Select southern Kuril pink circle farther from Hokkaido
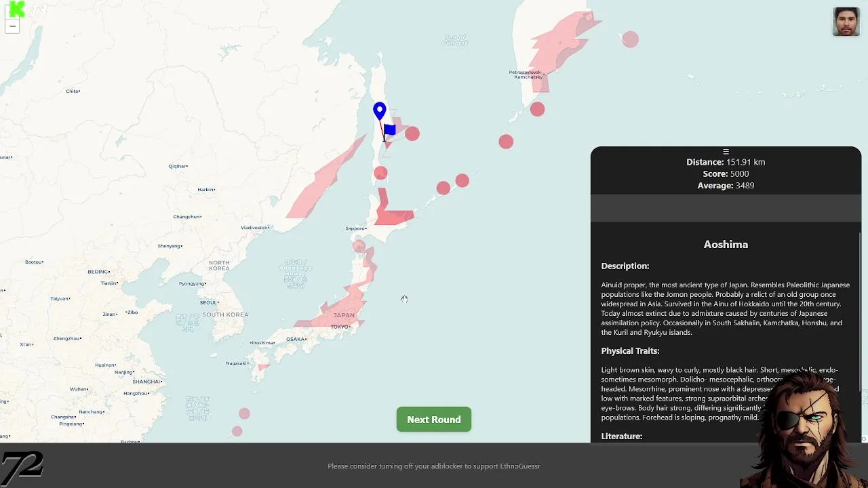Image resolution: width=868 pixels, height=488 pixels. pos(462,180)
